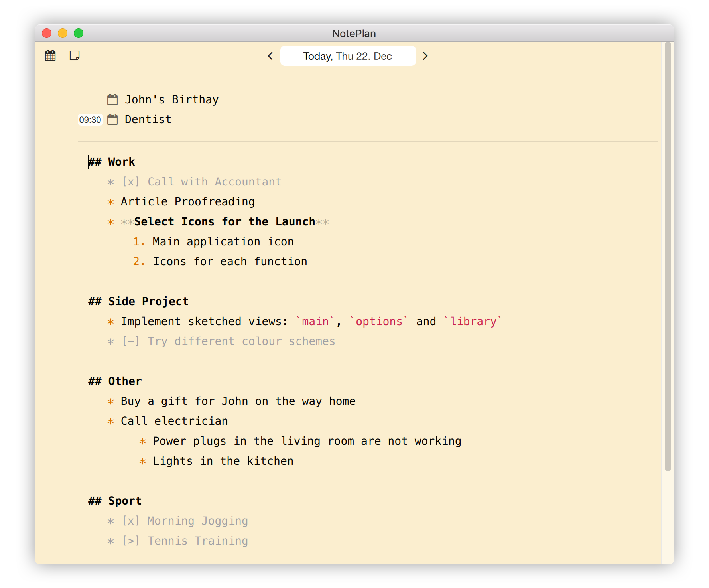Go to the previous day with left chevron

pos(270,56)
